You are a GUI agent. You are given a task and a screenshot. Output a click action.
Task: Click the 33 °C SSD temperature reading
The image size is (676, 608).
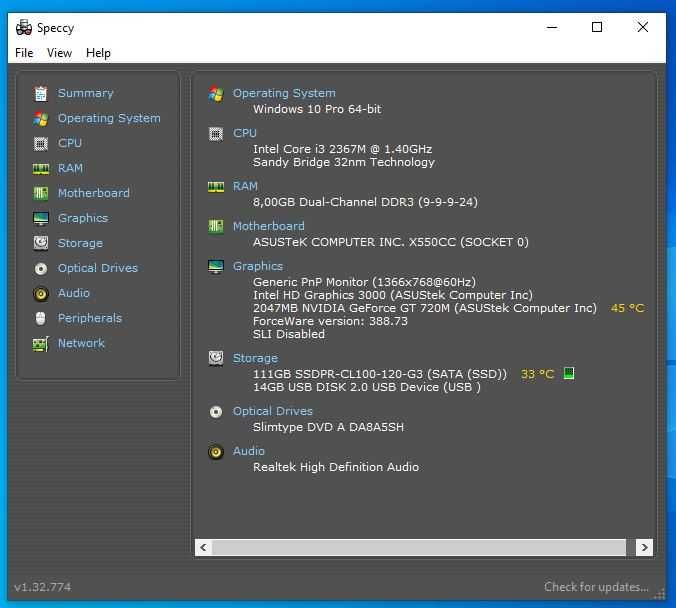[538, 374]
